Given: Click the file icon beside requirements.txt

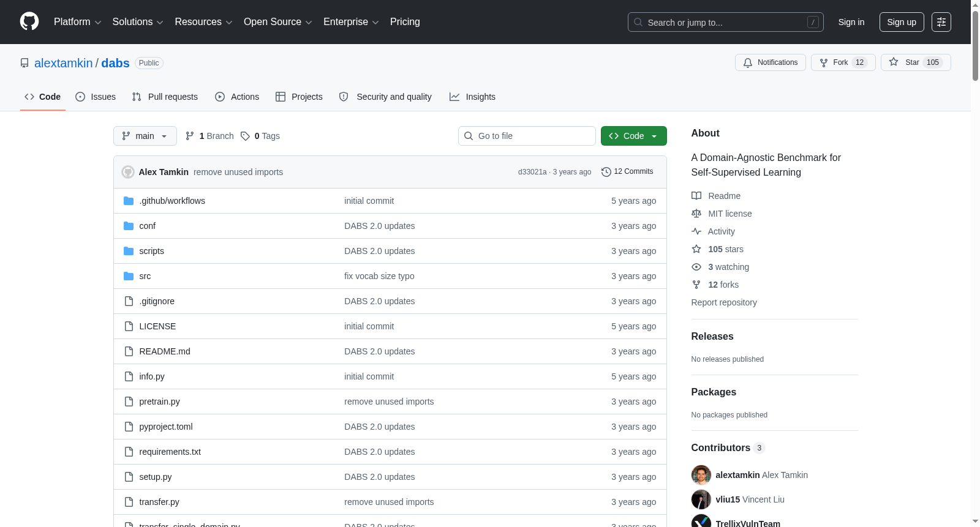Looking at the screenshot, I should pos(129,452).
